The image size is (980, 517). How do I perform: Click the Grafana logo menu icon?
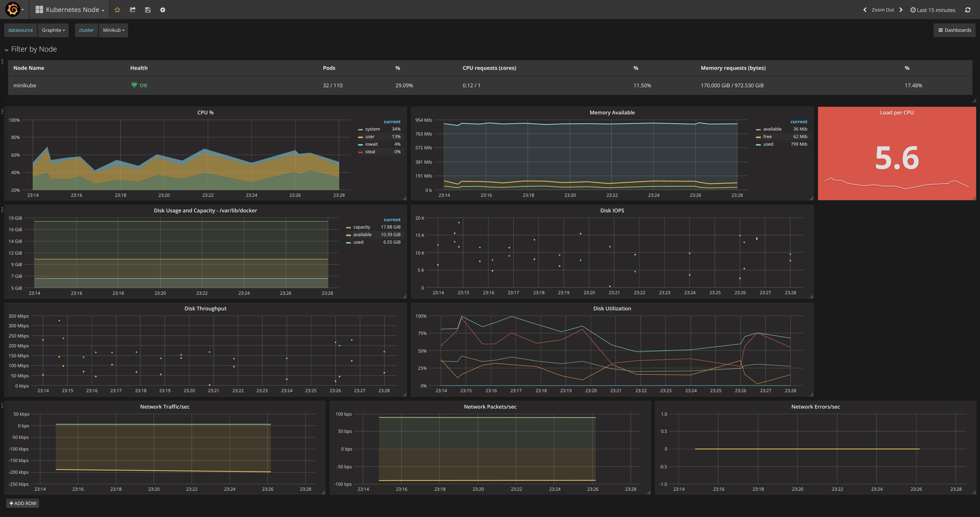coord(13,9)
